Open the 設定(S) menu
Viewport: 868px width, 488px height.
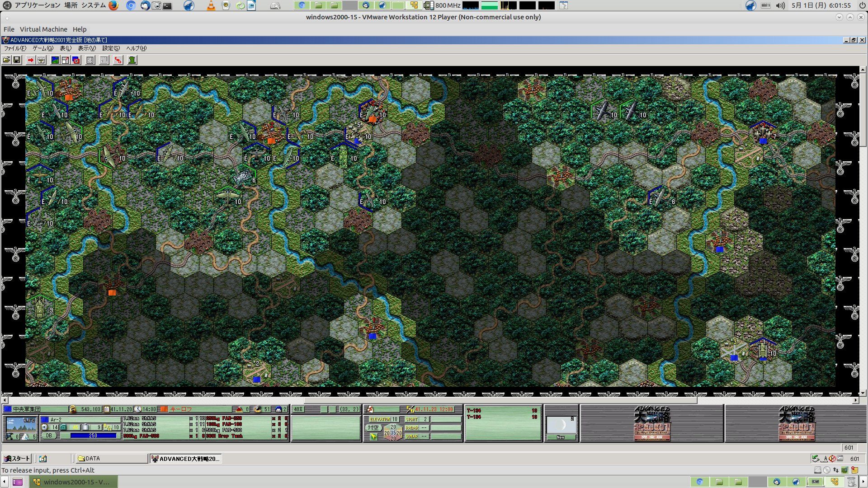(x=111, y=48)
